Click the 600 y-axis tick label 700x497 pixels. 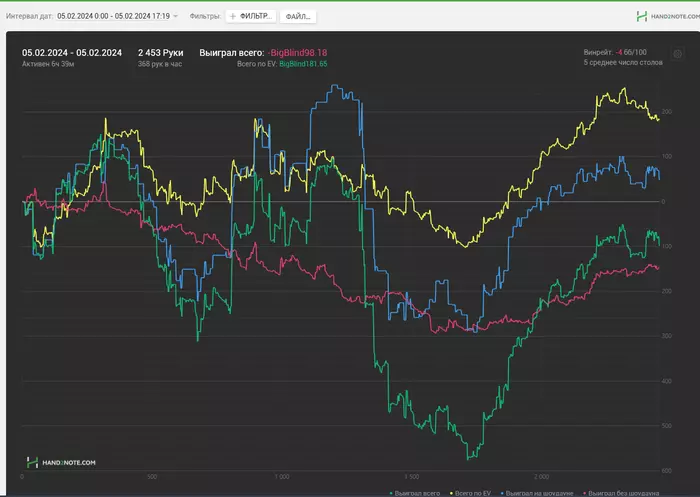coord(667,471)
